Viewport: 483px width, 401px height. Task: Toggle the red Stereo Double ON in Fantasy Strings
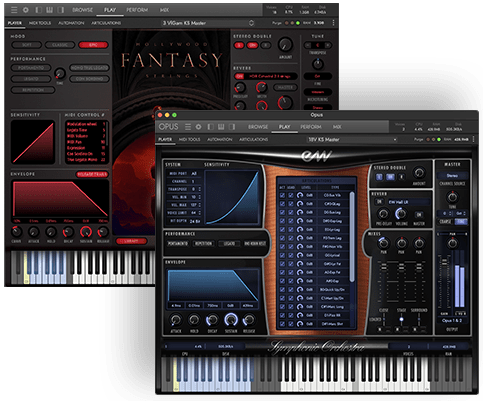[252, 45]
